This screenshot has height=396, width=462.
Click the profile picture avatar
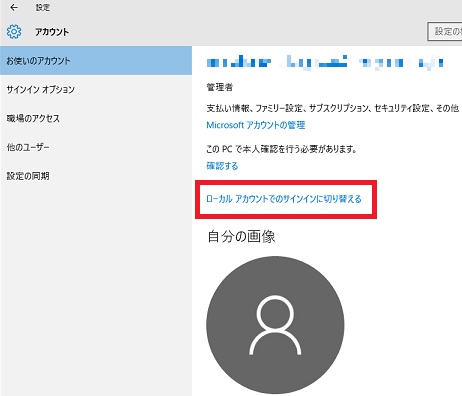275,325
